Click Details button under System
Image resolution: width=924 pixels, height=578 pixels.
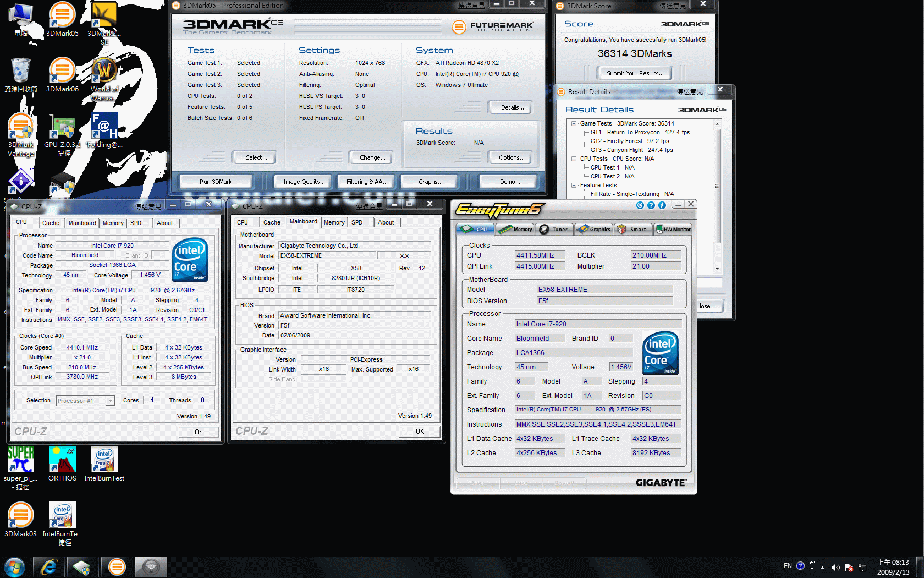tap(512, 107)
